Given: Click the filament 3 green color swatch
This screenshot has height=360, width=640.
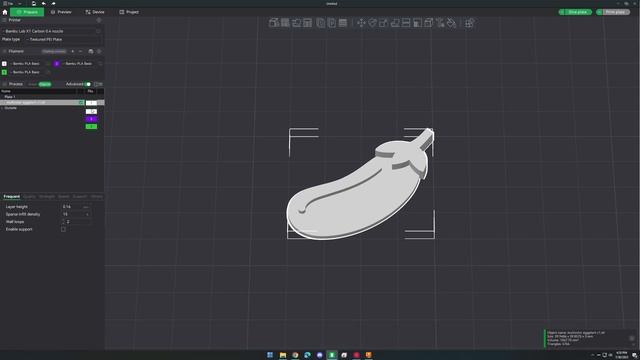Looking at the screenshot, I should [x=4, y=72].
